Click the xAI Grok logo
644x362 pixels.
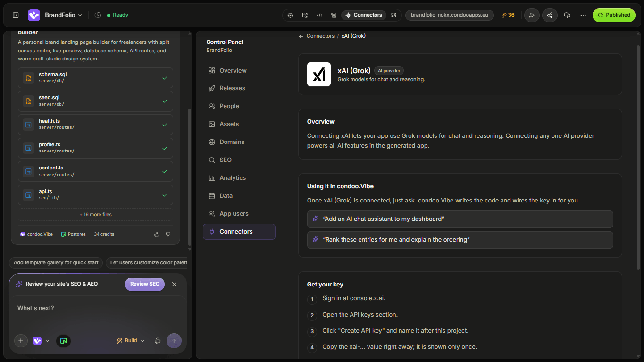(319, 75)
